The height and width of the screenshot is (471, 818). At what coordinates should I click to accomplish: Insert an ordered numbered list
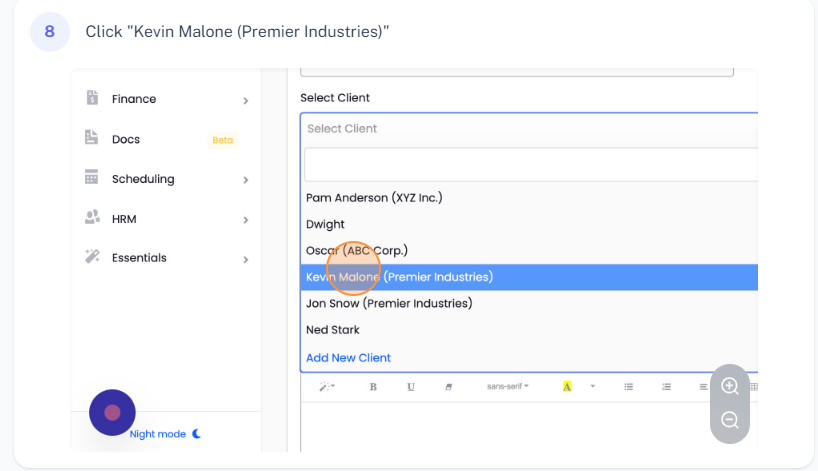(666, 386)
